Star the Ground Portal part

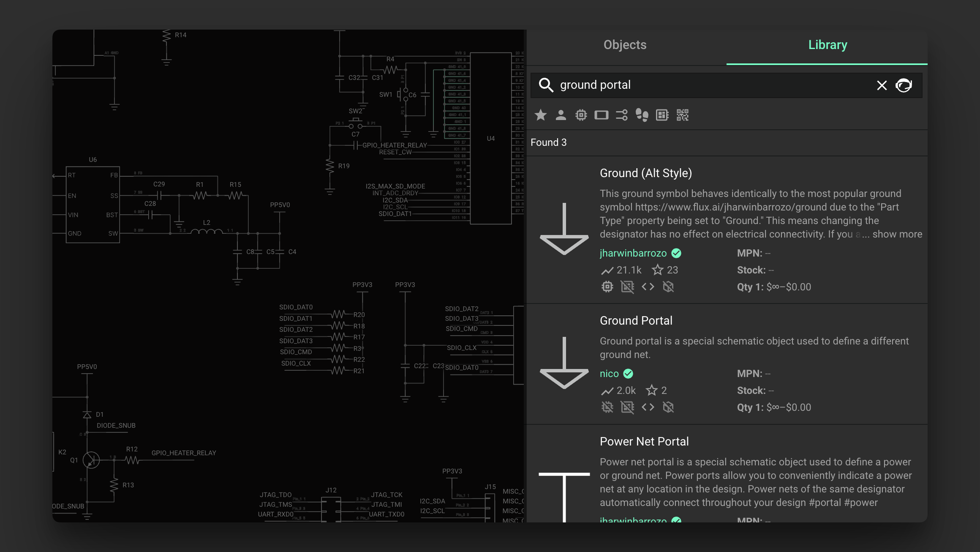pos(651,391)
